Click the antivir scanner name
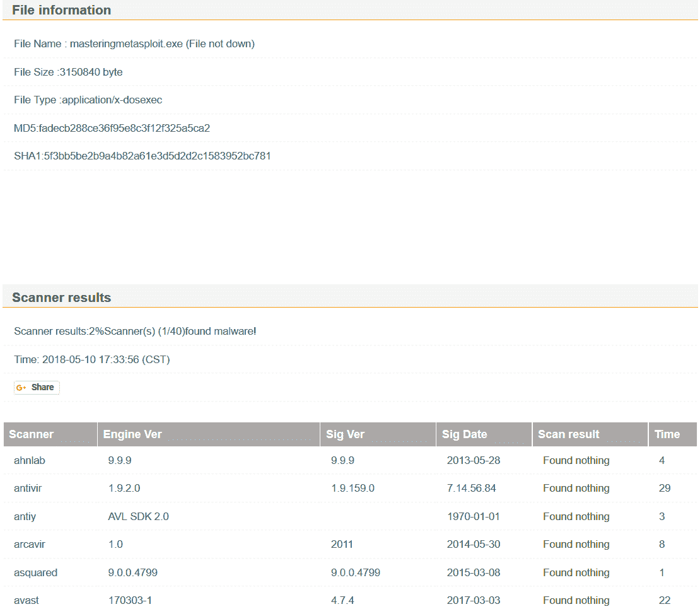 click(28, 488)
